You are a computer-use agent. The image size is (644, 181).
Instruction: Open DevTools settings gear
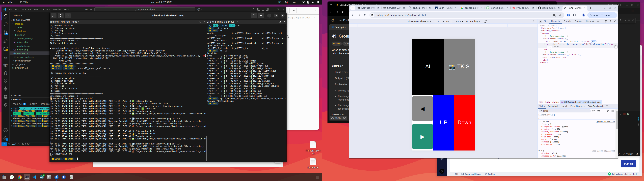[606, 21]
